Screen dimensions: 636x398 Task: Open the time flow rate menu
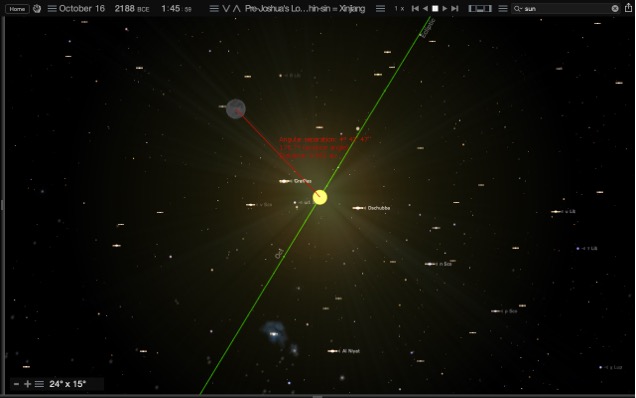pos(380,9)
